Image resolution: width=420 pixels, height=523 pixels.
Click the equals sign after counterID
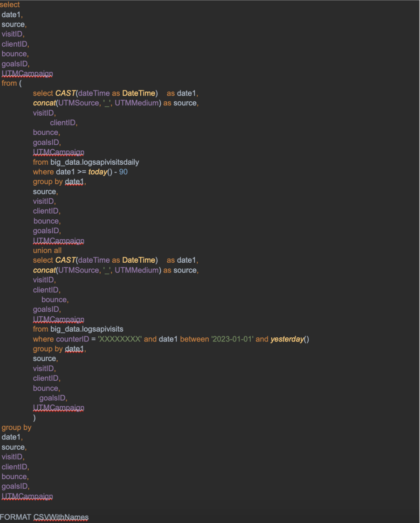click(94, 339)
